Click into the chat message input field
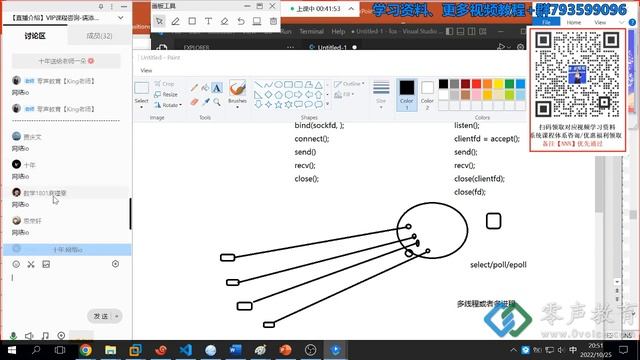Screen dimensions: 640x360 coord(66,289)
